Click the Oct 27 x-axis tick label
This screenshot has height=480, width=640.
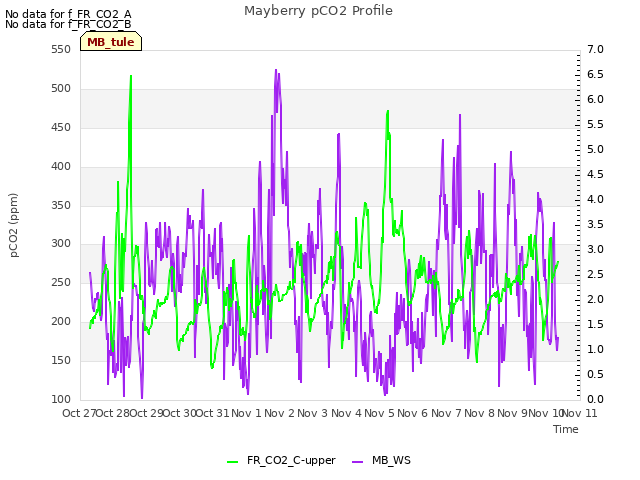coord(79,413)
